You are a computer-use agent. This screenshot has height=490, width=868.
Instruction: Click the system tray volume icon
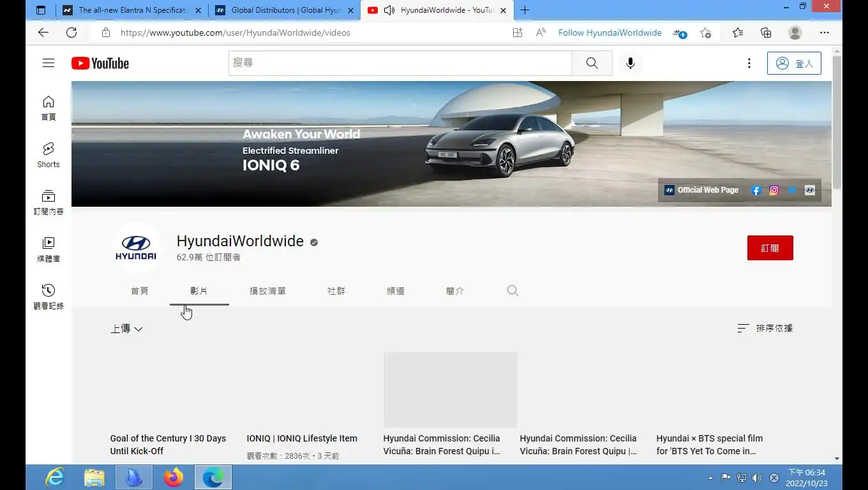coord(757,477)
